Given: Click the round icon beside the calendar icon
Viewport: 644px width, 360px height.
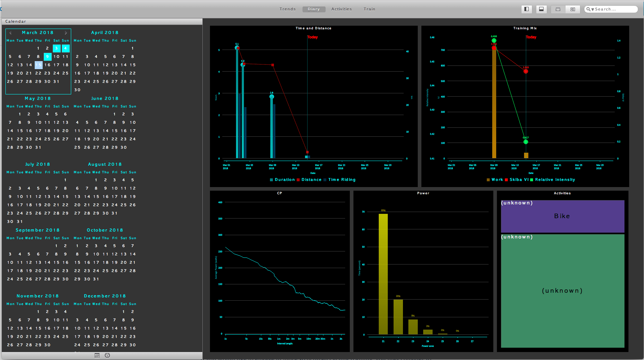Looking at the screenshot, I should [107, 356].
